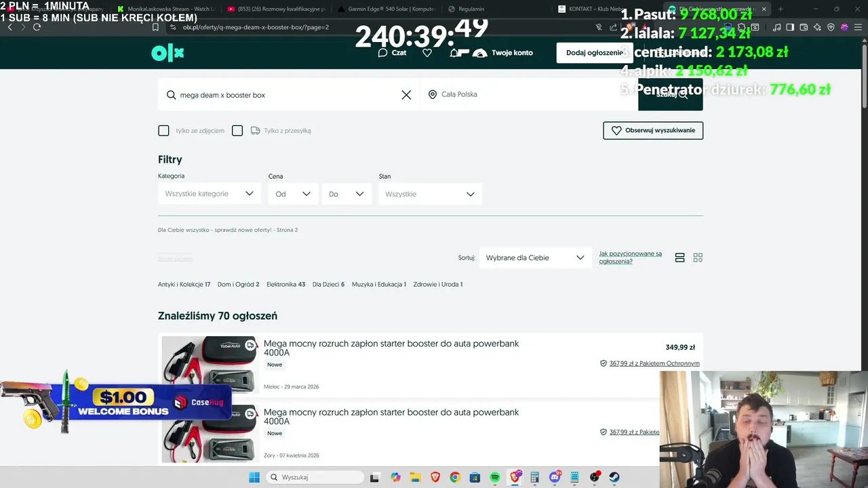Click the OLX logo
Viewport: 868px width, 488px height.
click(167, 53)
